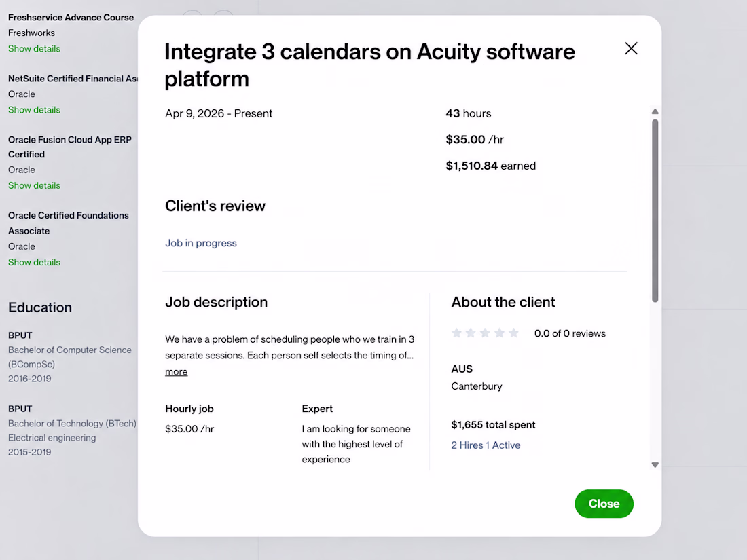This screenshot has height=560, width=747.
Task: Click 'Bachelor of Technology (BTech)' education entry
Action: [x=72, y=424]
